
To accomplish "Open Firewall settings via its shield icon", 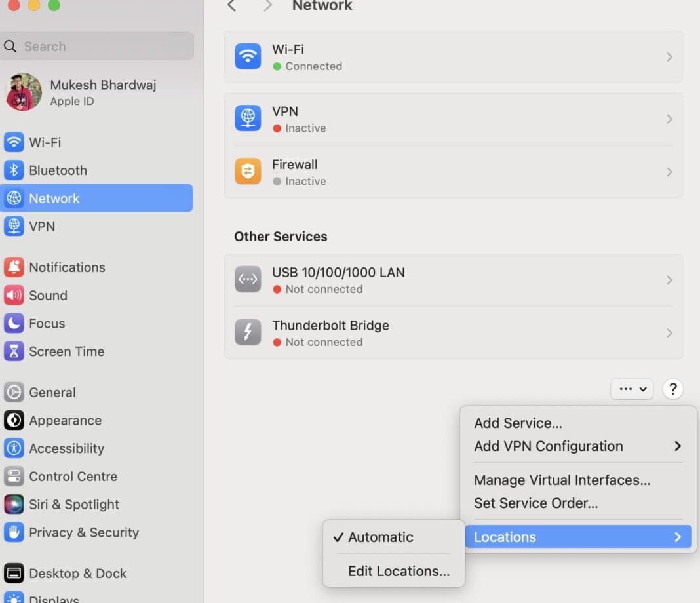I will (x=248, y=171).
